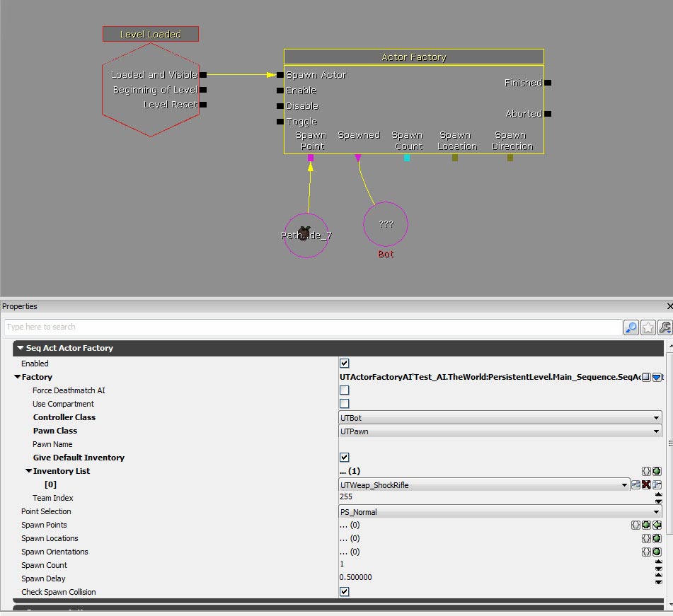Toggle Give Default Inventory checkbox

(x=345, y=458)
